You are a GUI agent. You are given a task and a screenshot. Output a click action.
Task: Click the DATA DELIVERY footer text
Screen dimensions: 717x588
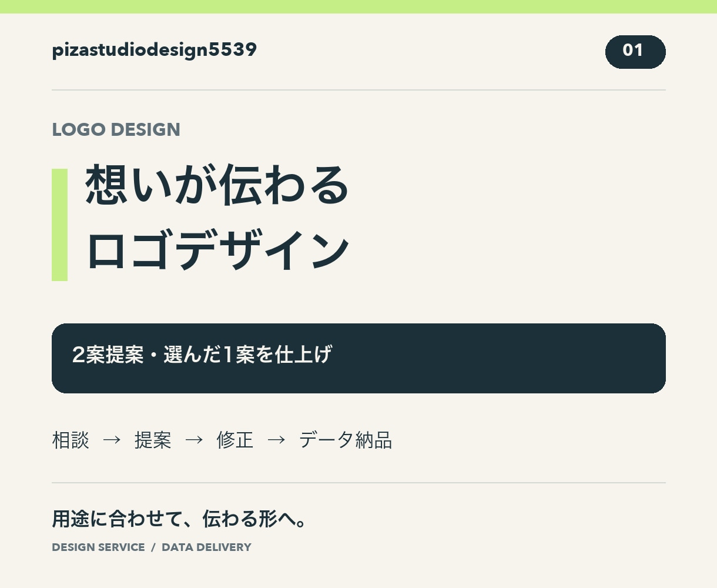pyautogui.click(x=206, y=547)
